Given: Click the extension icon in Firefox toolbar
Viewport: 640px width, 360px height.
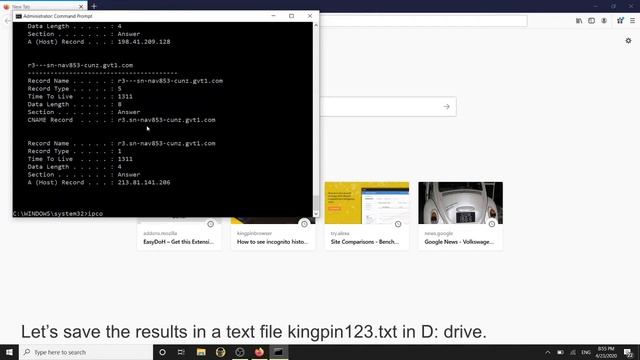Looking at the screenshot, I should (x=620, y=20).
